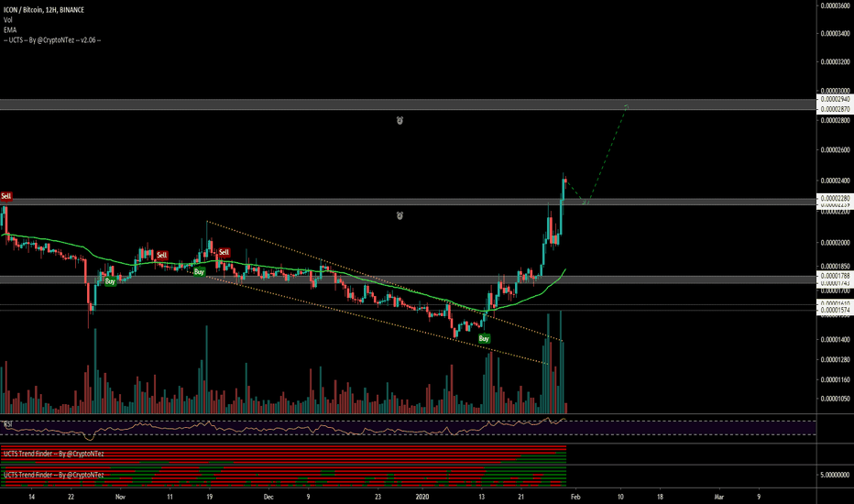Click the Dec date on the time axis
Image resolution: width=854 pixels, height=504 pixels.
[x=268, y=497]
